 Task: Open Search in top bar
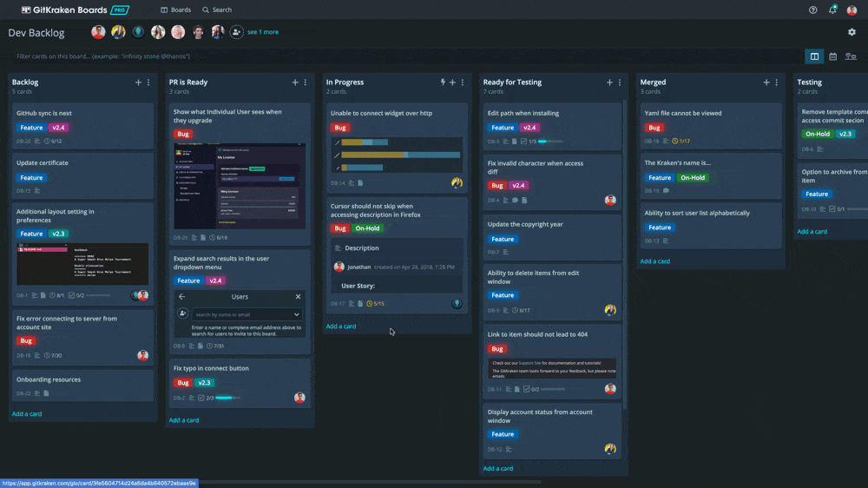click(x=217, y=10)
